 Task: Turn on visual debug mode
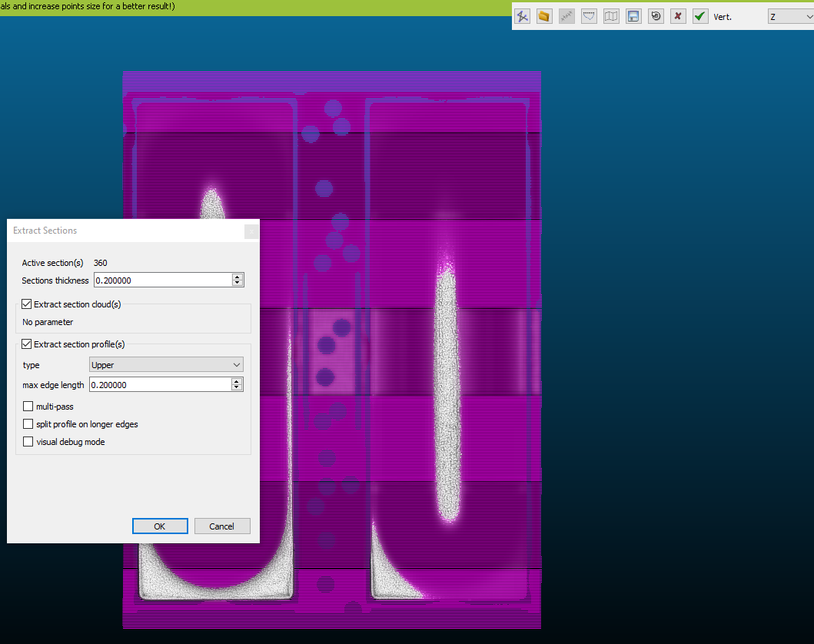(28, 441)
